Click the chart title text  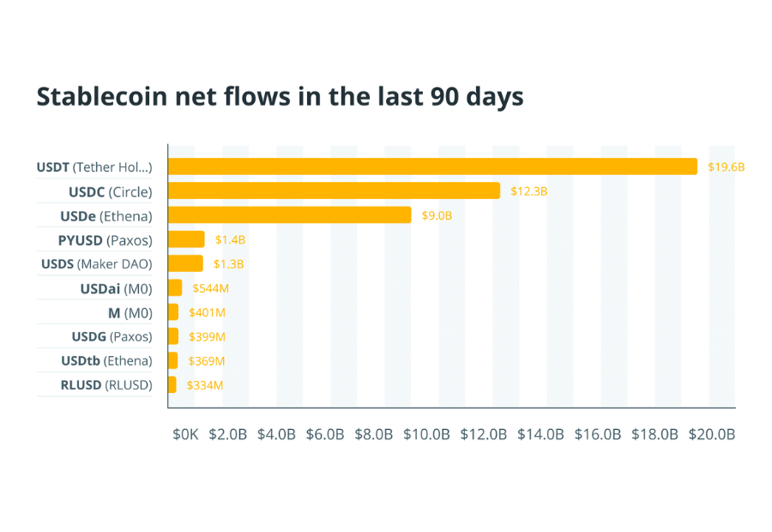coord(280,97)
